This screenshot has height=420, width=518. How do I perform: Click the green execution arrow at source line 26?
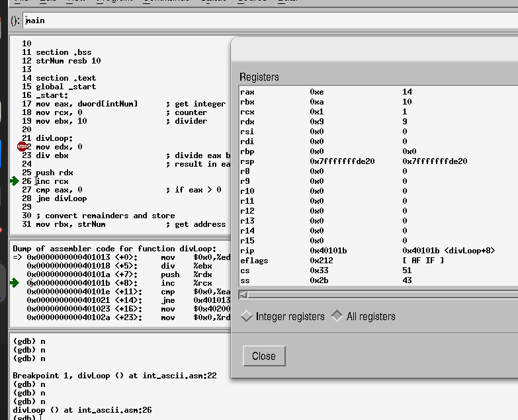(14, 181)
